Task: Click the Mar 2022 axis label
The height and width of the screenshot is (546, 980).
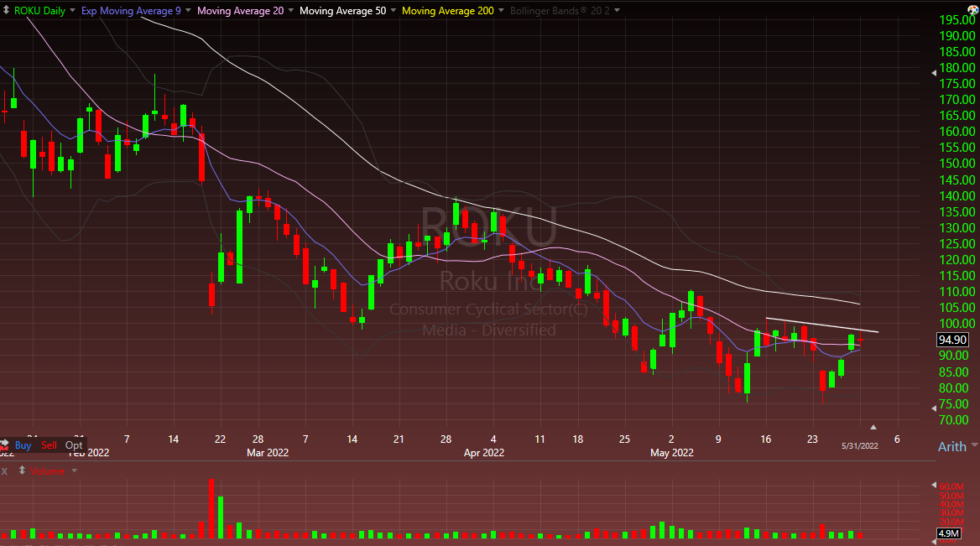Action: point(268,453)
